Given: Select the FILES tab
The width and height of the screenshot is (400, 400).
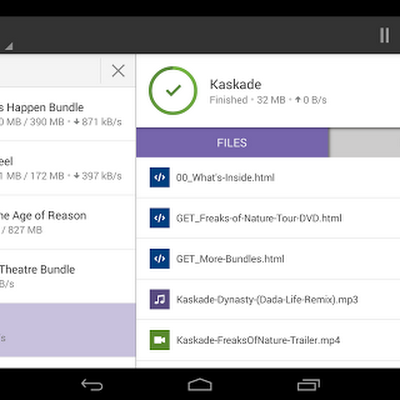Looking at the screenshot, I should point(232,143).
